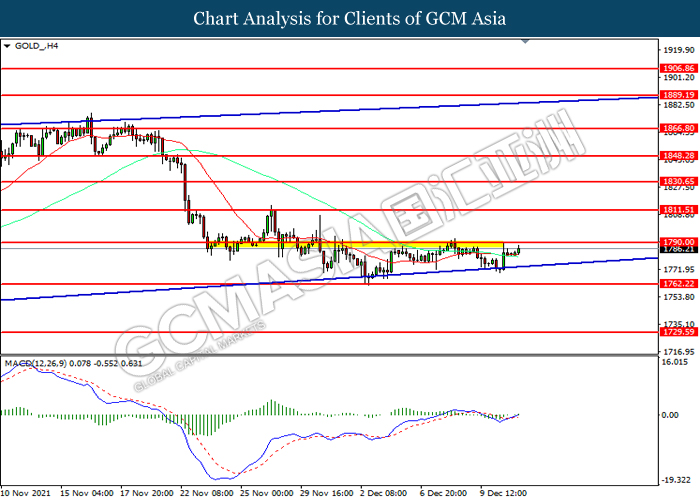Click the GOLD_,H4 symbol label
Image resolution: width=700 pixels, height=500 pixels.
point(36,46)
